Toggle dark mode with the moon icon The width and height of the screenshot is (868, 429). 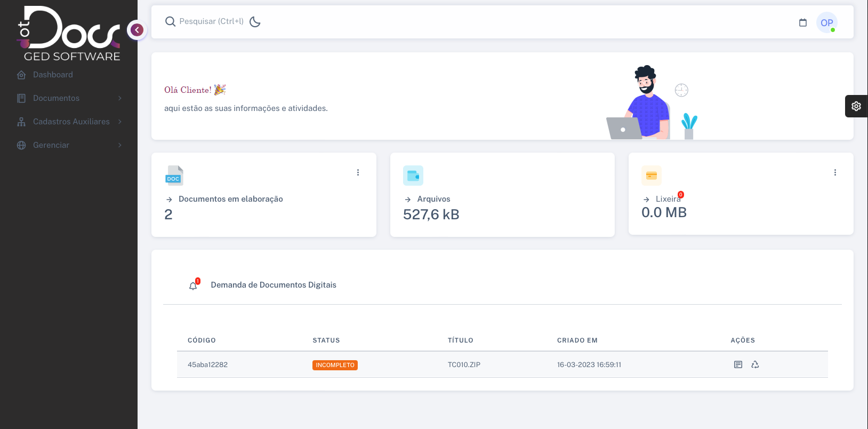pos(255,22)
